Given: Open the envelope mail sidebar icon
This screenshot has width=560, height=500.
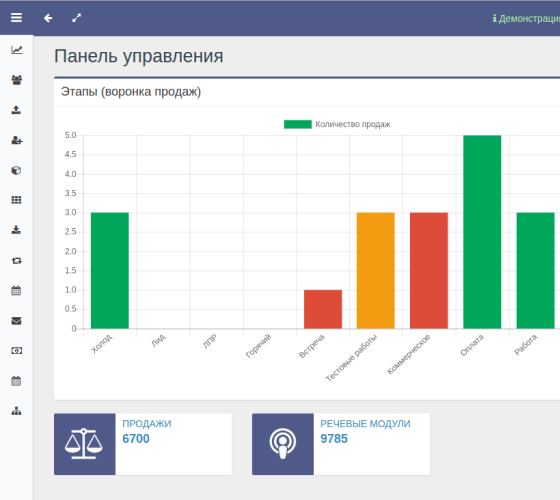Looking at the screenshot, I should (16, 321).
